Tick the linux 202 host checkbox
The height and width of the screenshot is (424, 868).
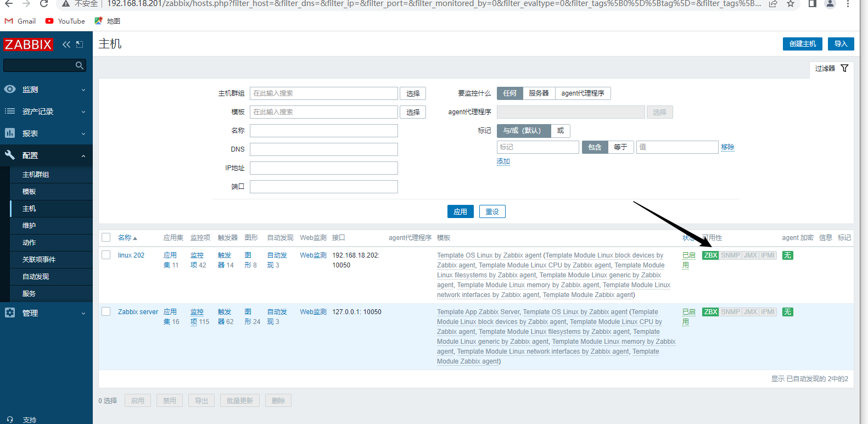coord(106,255)
